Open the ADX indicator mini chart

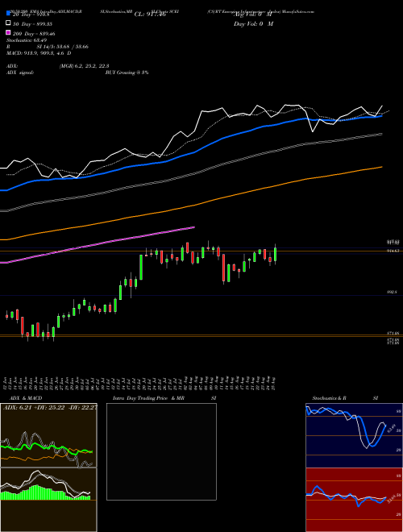coord(48,435)
